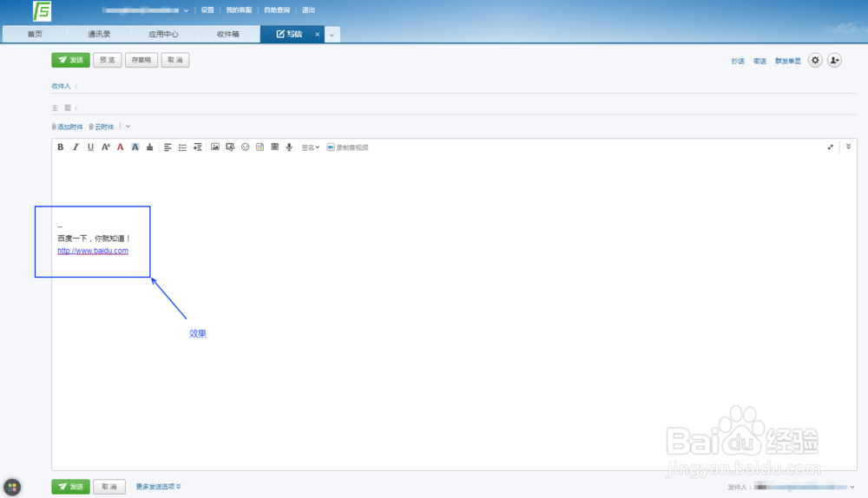This screenshot has width=868, height=498.
Task: Click the bottom 取消 cancel button
Action: point(109,487)
